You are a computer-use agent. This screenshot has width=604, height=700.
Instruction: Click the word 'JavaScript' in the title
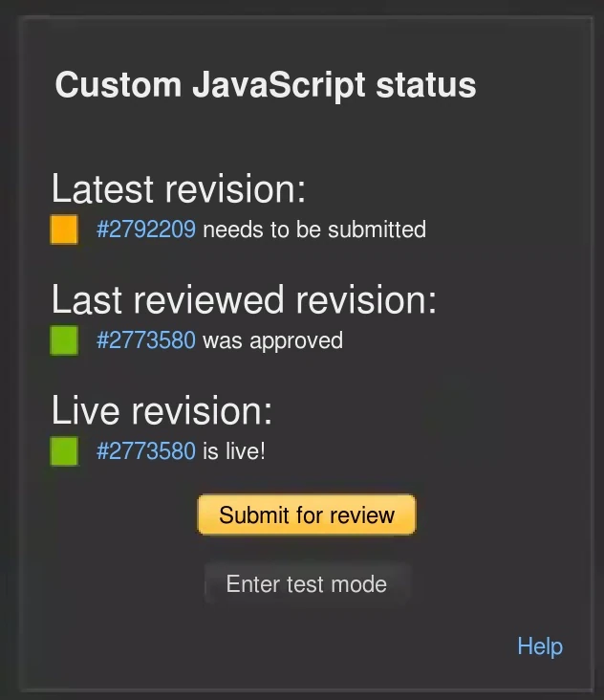click(279, 85)
